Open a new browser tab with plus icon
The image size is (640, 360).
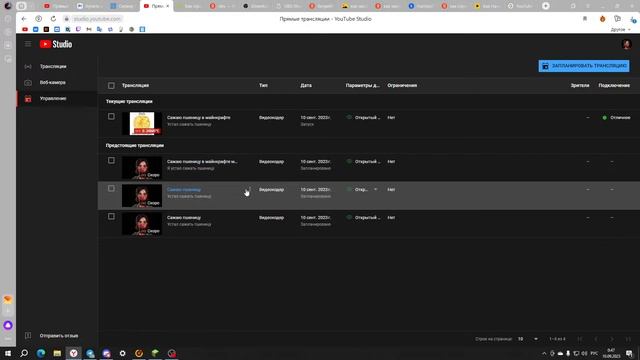point(546,6)
